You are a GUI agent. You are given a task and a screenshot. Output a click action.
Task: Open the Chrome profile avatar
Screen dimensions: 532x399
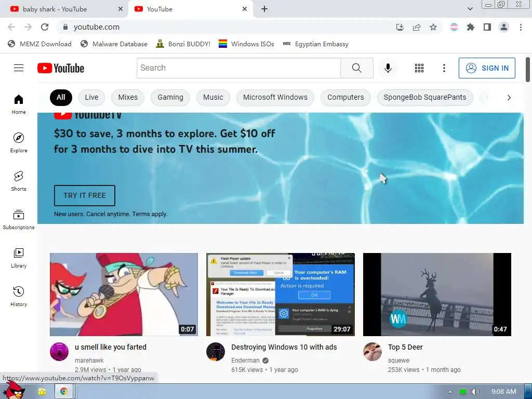(504, 27)
